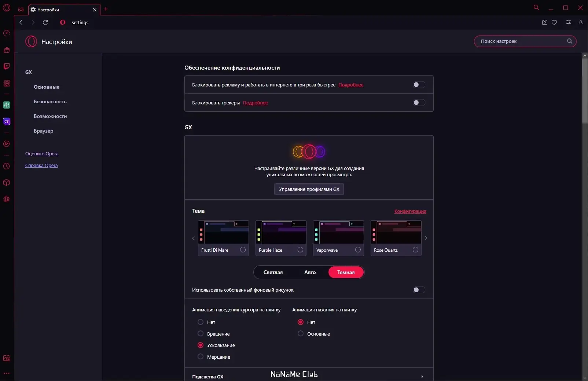Viewport: 588px width, 381px height.
Task: Select Нет for click animation
Action: [x=301, y=322]
